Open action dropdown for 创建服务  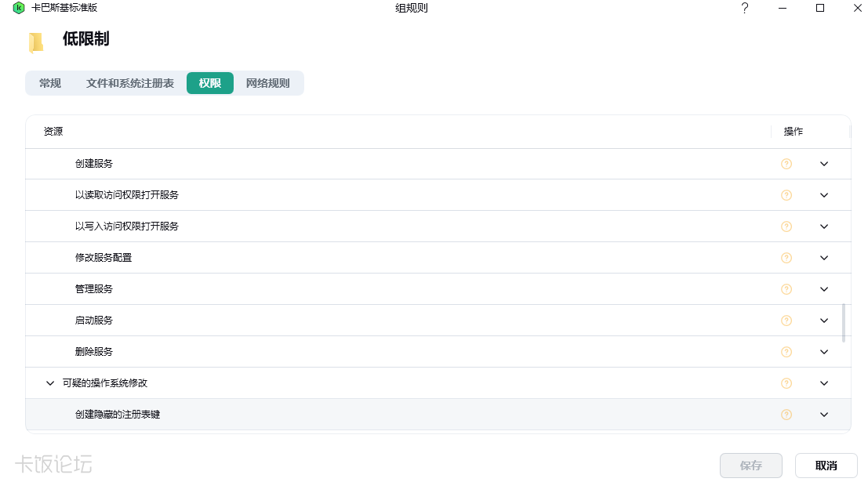tap(824, 164)
